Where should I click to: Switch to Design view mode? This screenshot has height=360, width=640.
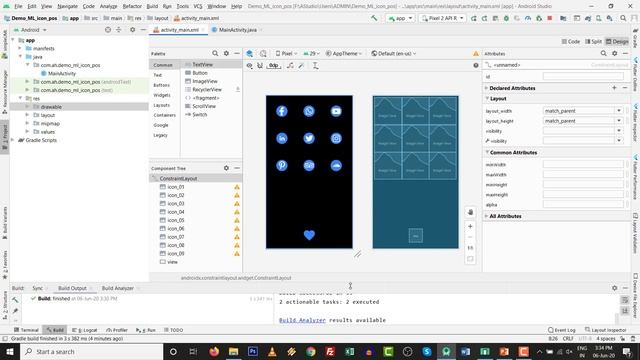coord(617,42)
